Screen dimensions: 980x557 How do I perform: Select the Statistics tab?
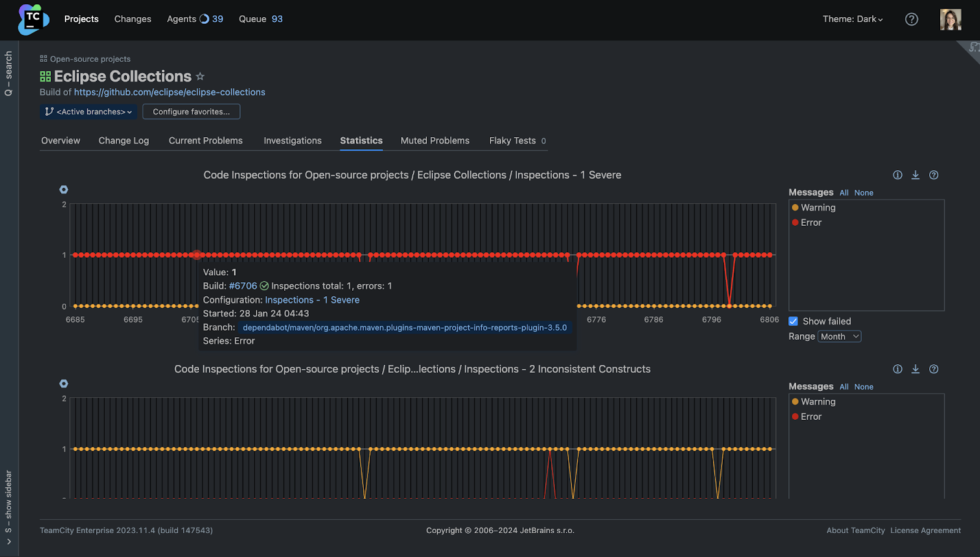click(361, 141)
